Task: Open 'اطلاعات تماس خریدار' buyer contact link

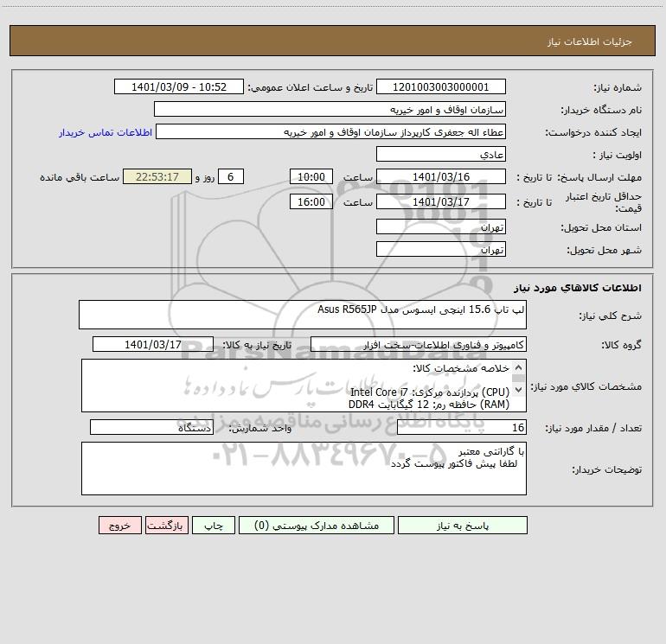Action: tap(106, 132)
